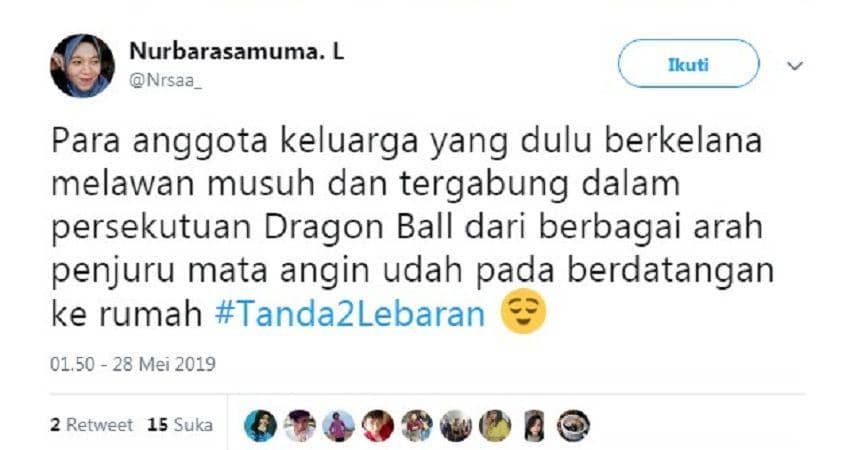View the 2 Retweet list
Viewport: 850px width, 450px height.
click(92, 425)
